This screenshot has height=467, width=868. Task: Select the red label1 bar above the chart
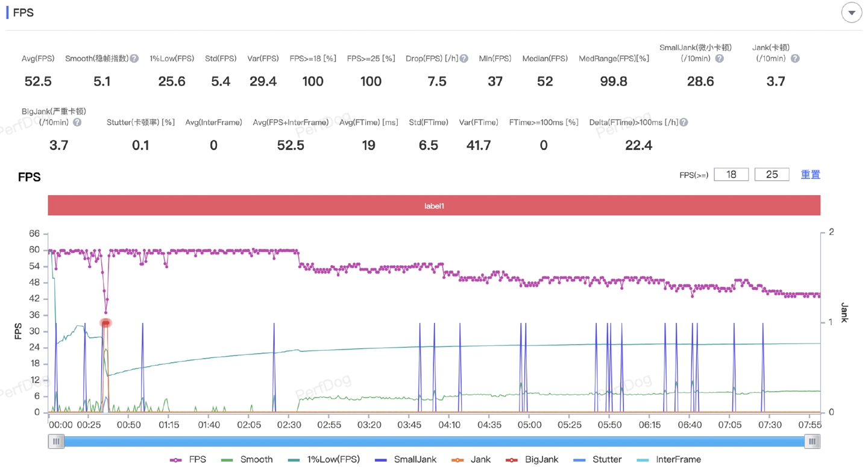434,205
